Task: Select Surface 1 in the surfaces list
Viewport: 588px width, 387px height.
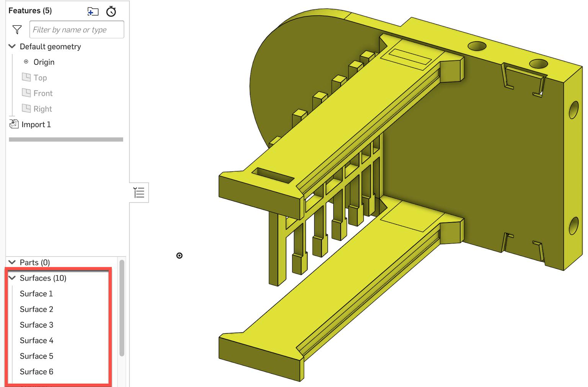Action: (x=36, y=293)
